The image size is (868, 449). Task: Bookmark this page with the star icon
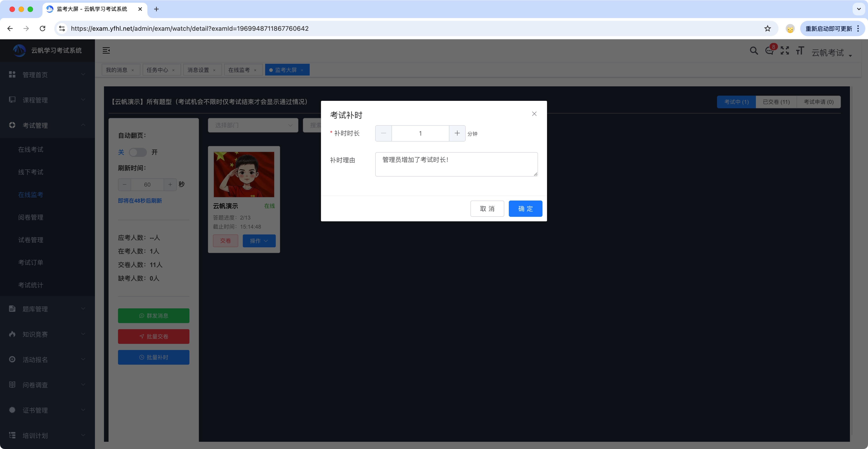point(767,29)
